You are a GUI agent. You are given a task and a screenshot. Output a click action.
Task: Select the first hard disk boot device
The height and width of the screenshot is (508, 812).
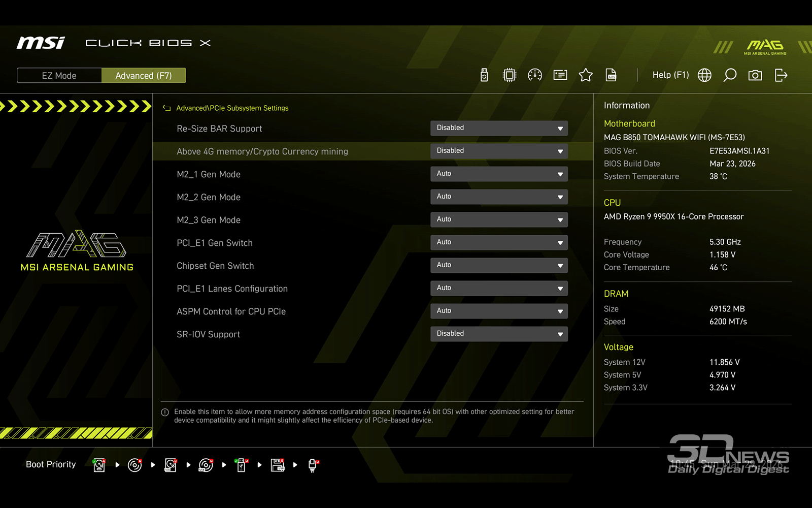(99, 465)
